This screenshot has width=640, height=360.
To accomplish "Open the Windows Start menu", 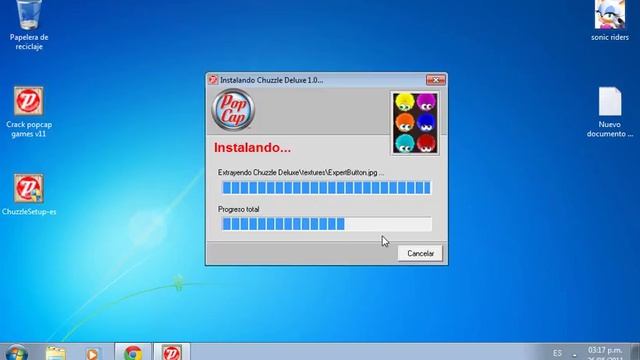I will pos(17,352).
